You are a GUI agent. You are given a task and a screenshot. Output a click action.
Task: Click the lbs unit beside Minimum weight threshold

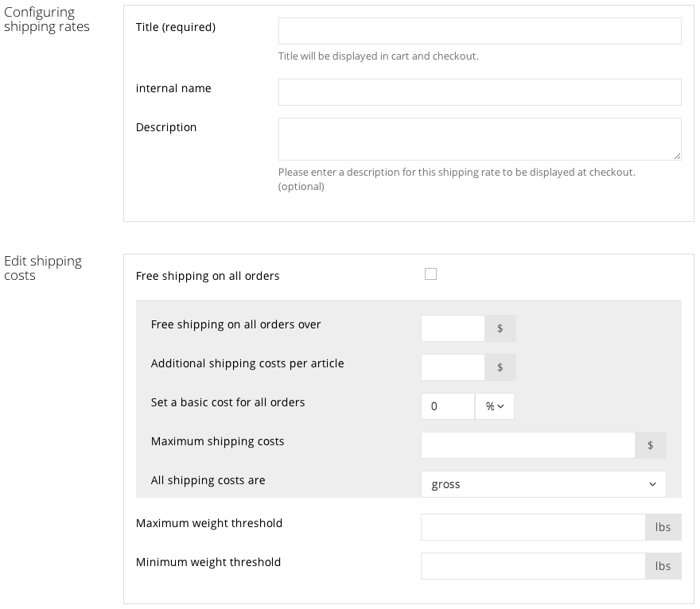pos(663,565)
